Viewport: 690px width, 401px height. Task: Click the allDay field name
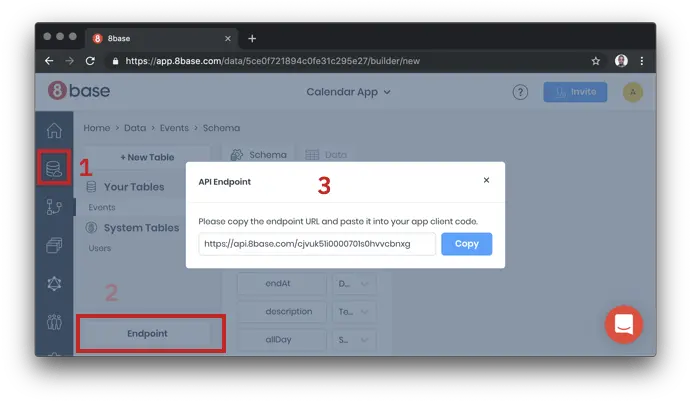tap(282, 340)
